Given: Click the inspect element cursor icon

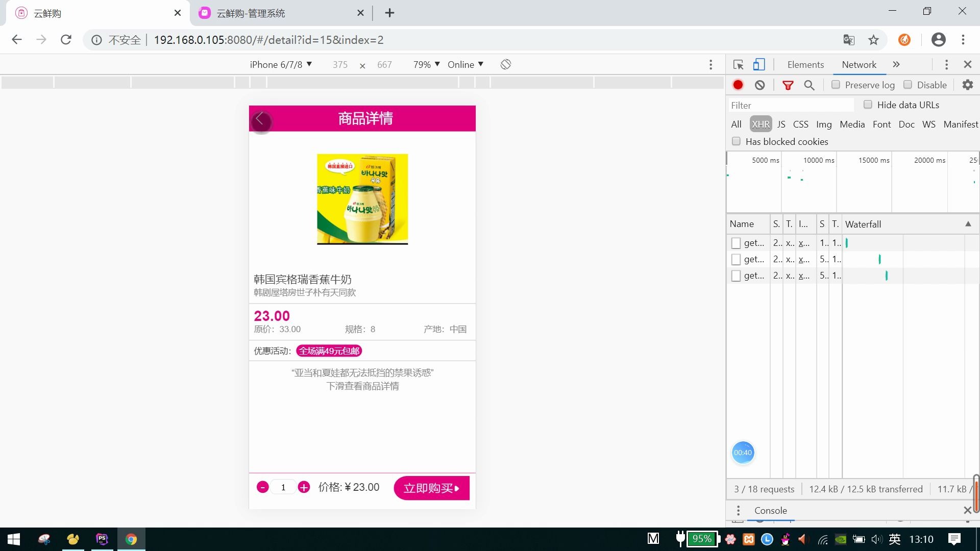Looking at the screenshot, I should [x=739, y=64].
